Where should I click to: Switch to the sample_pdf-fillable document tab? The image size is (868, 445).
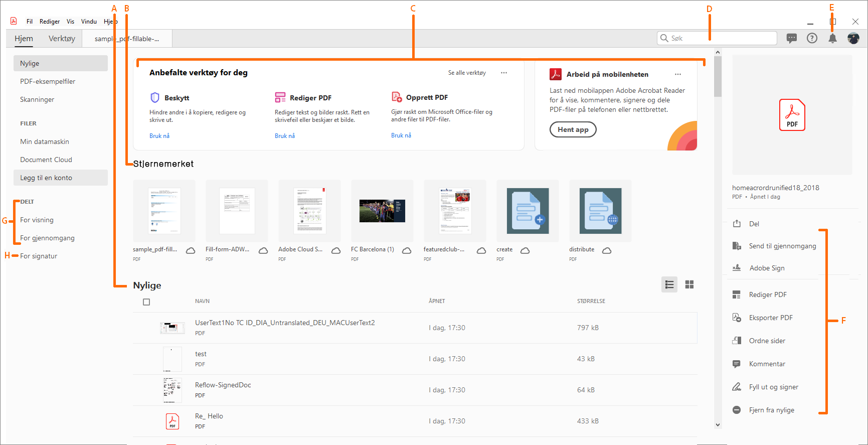(x=127, y=39)
